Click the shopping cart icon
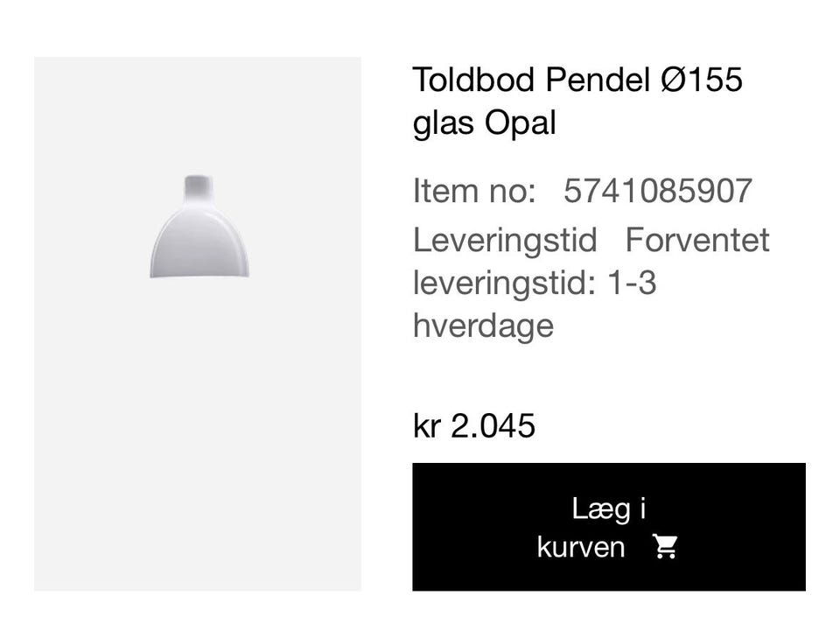This screenshot has width=840, height=631. [665, 547]
